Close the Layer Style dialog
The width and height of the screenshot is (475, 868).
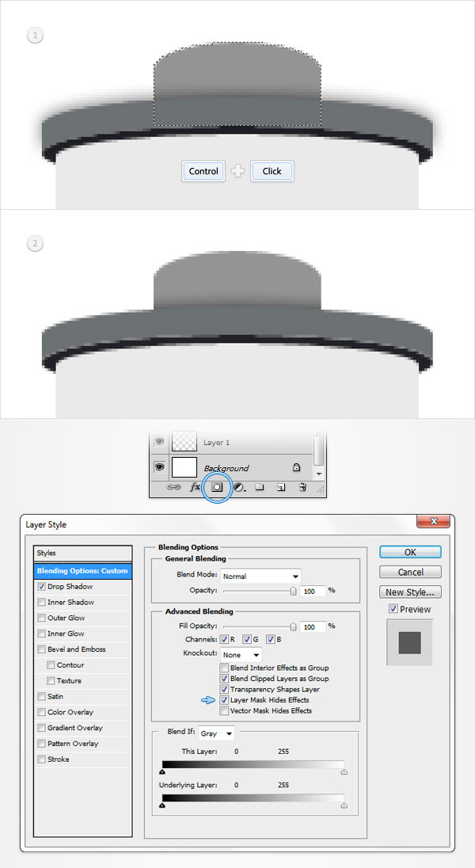433,521
